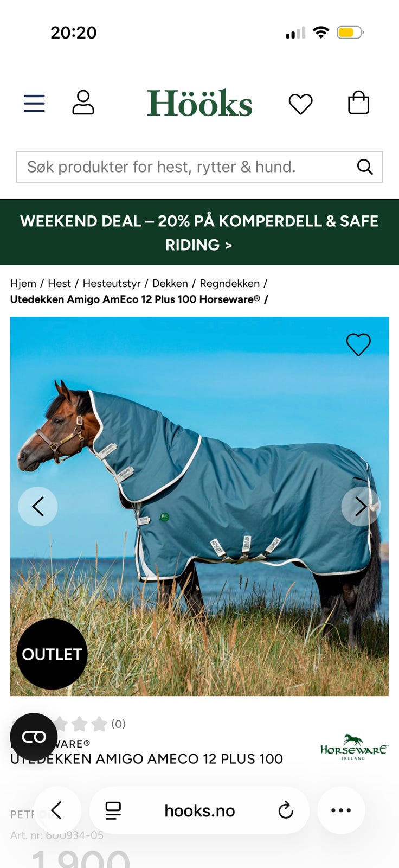Open the Horseware brand logo
Viewport: 399px width, 868px height.
(x=353, y=747)
